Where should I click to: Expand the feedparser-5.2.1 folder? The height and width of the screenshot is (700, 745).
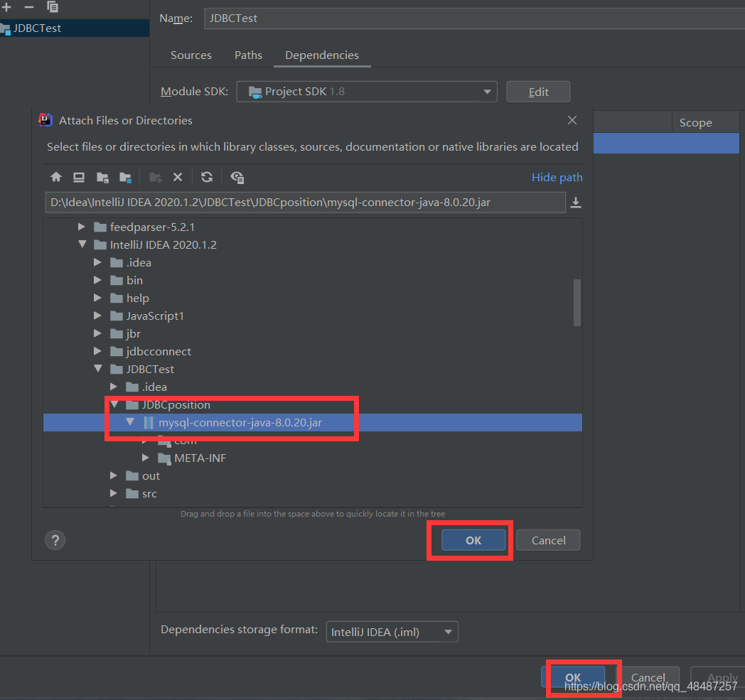82,227
